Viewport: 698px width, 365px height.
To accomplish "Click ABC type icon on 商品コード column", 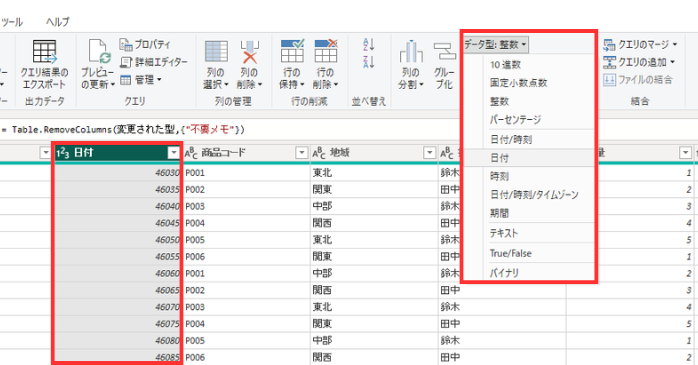I will (191, 153).
